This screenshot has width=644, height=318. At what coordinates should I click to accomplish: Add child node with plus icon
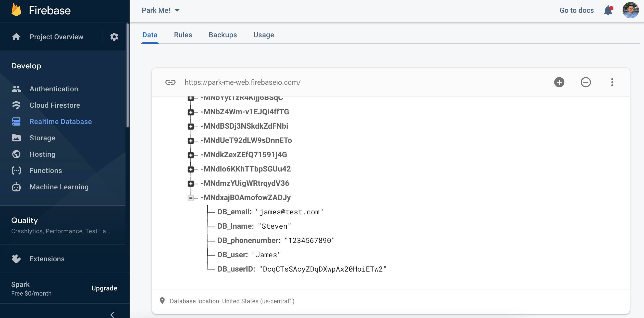(559, 82)
